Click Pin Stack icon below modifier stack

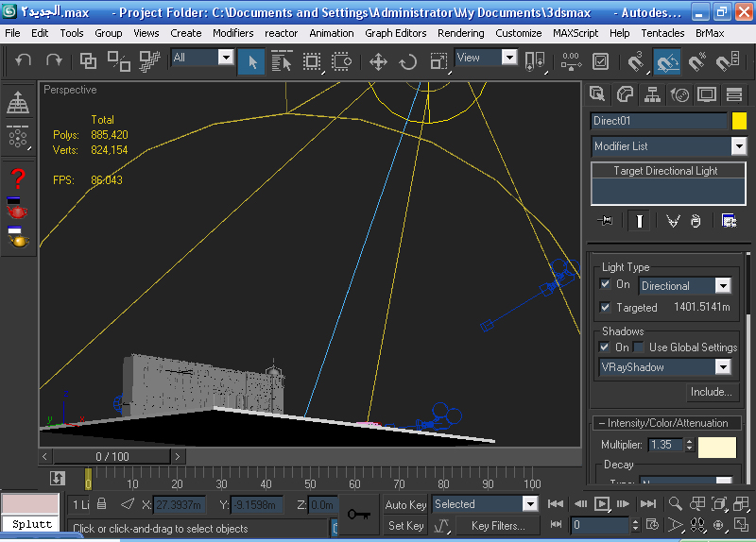point(605,221)
